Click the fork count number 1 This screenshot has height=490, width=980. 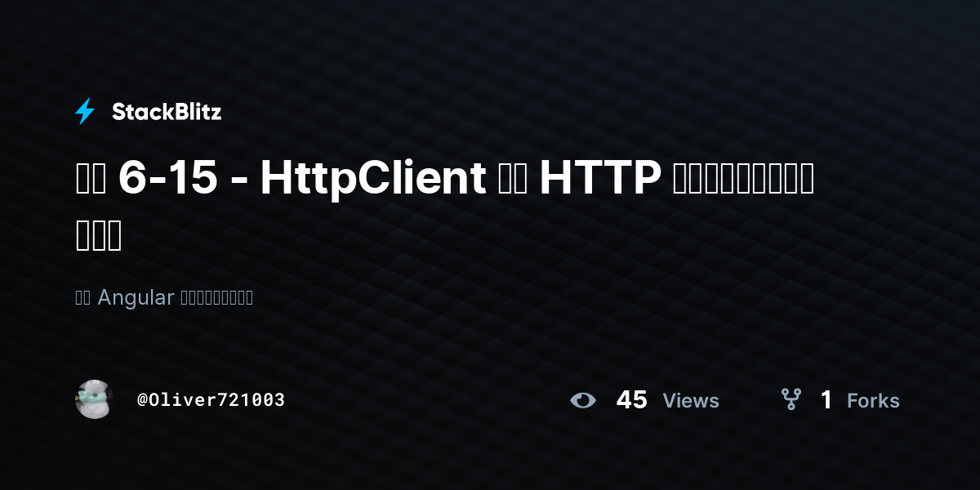click(x=826, y=400)
